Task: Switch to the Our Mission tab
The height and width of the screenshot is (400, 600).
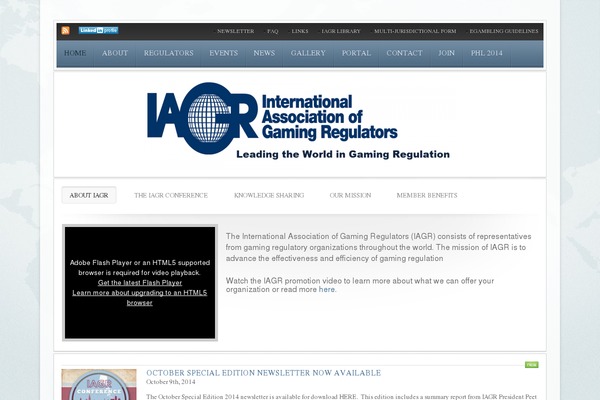Action: 350,195
